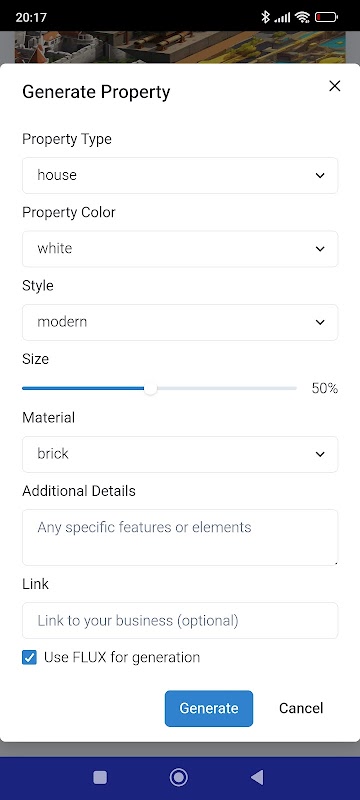Click the Cancel button

pos(301,708)
